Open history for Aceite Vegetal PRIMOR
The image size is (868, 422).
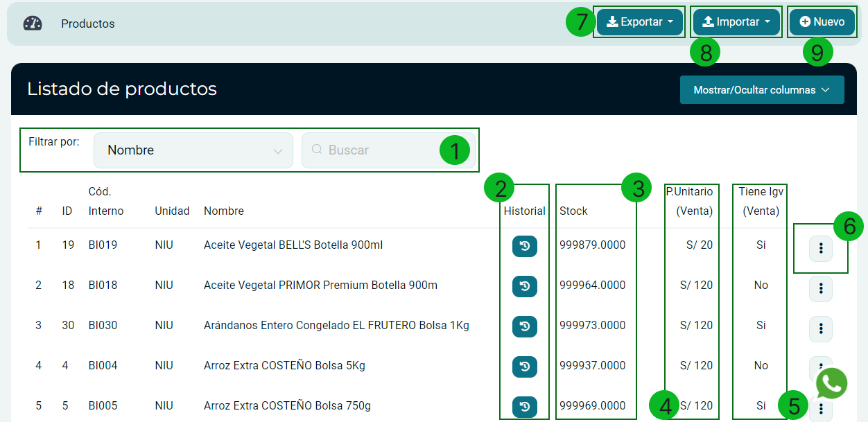click(524, 285)
